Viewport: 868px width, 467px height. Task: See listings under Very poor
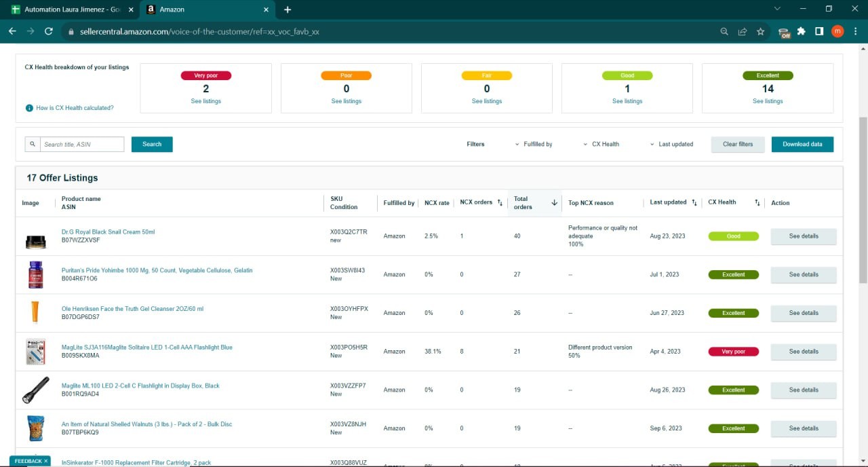pos(205,101)
